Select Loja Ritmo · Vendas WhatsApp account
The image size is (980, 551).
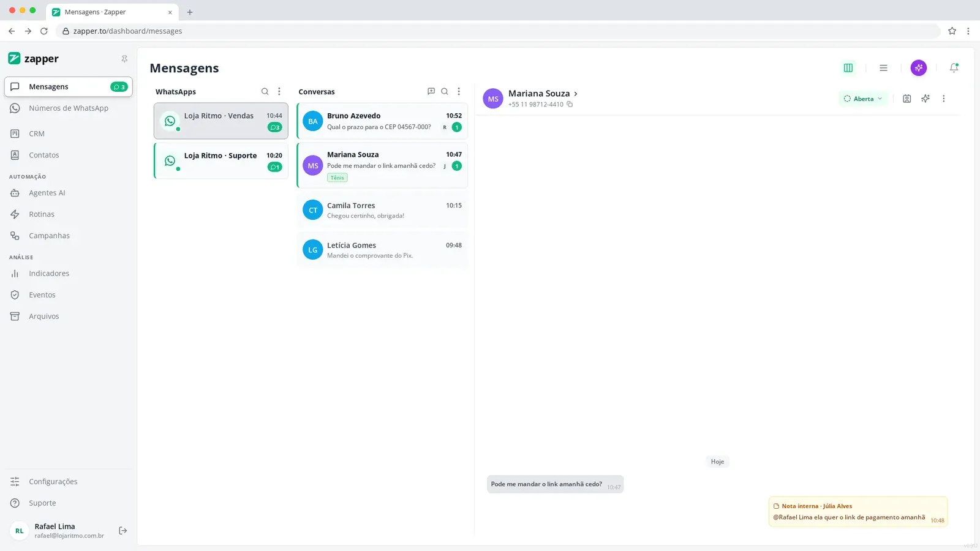point(221,121)
